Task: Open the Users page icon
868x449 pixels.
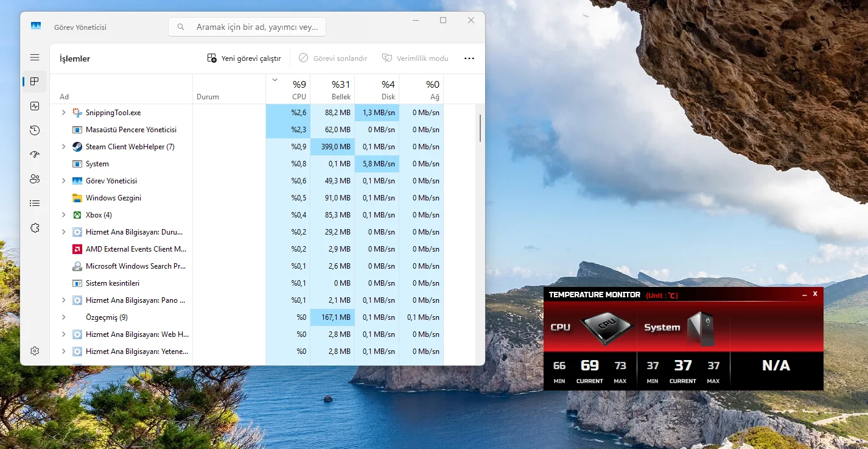Action: (x=35, y=179)
